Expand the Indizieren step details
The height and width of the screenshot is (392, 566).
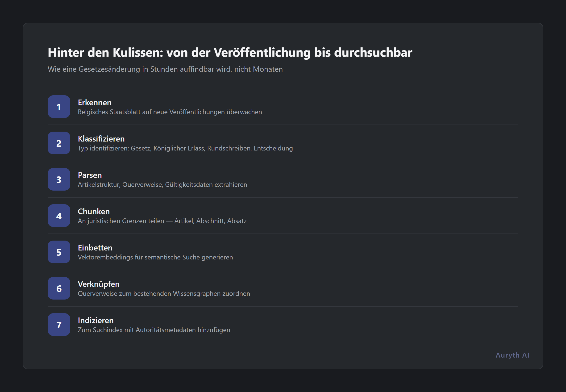click(x=96, y=321)
